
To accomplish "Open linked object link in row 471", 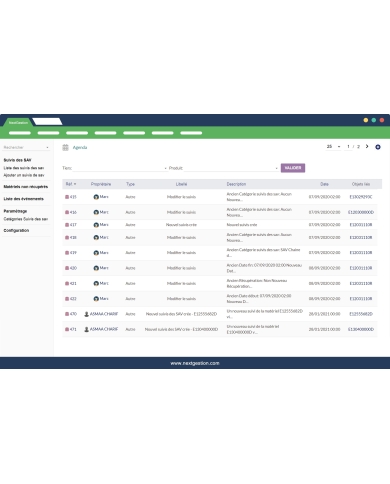I will (361, 329).
